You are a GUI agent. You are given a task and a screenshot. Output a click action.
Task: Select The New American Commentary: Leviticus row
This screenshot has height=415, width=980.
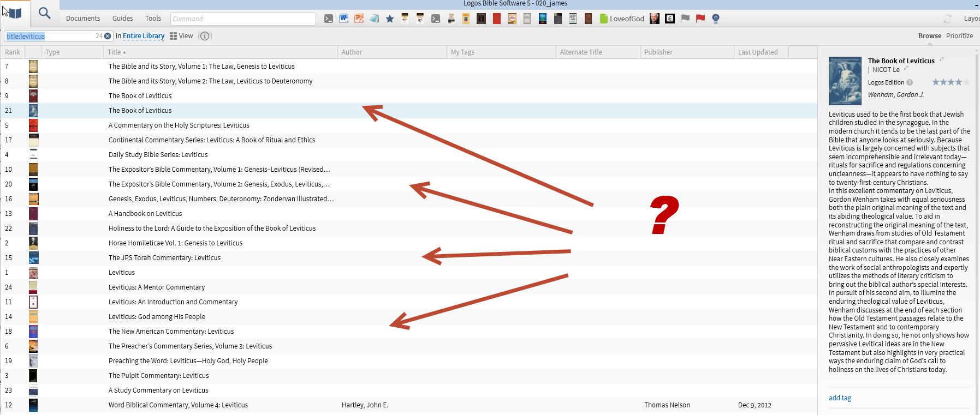click(408, 332)
